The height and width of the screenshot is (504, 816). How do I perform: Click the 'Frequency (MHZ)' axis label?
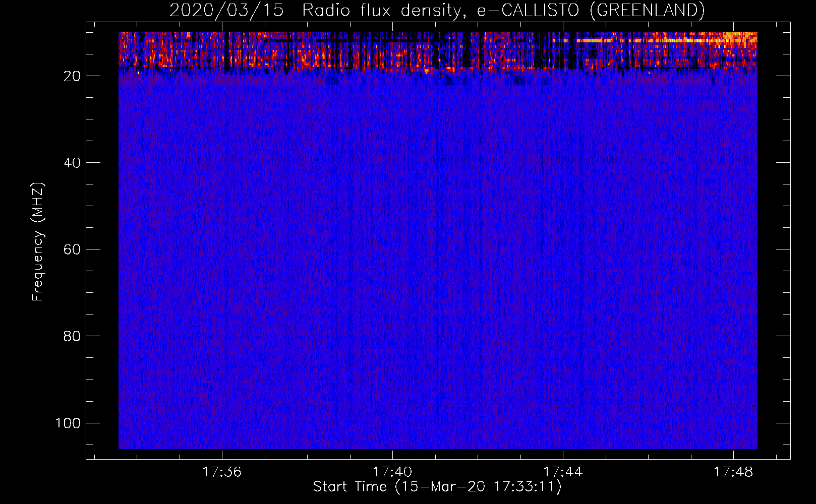click(x=38, y=242)
